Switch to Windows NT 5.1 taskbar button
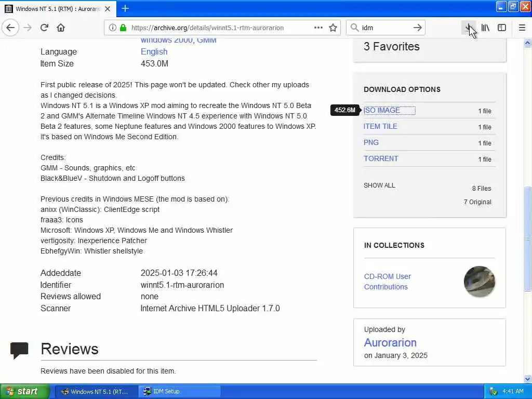The height and width of the screenshot is (399, 532). [x=96, y=391]
